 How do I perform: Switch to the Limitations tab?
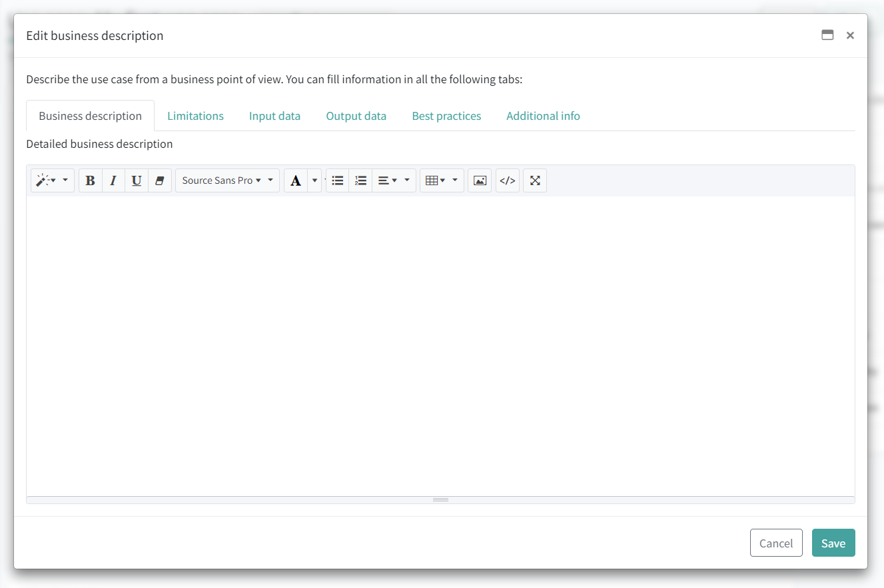click(x=195, y=116)
